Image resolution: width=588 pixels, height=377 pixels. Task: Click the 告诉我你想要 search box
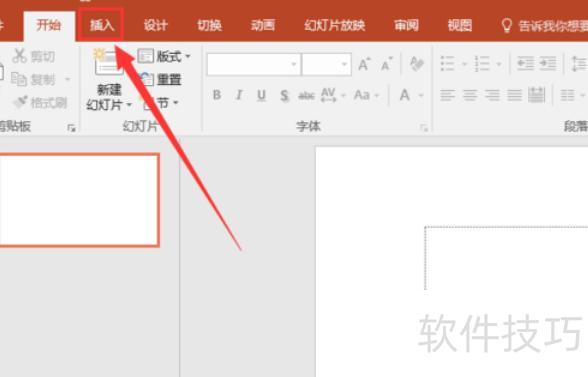(x=544, y=26)
